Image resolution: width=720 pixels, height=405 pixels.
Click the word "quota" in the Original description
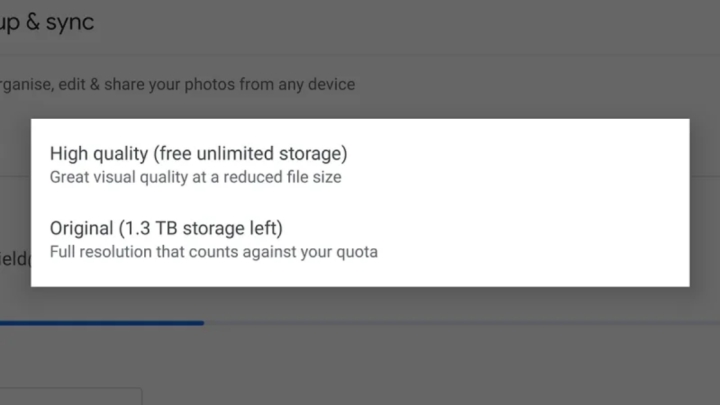click(356, 252)
